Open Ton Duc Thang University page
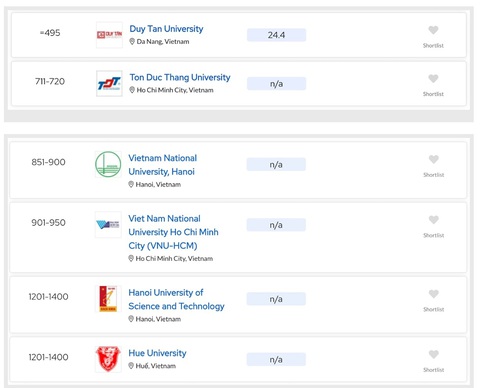 [x=180, y=77]
